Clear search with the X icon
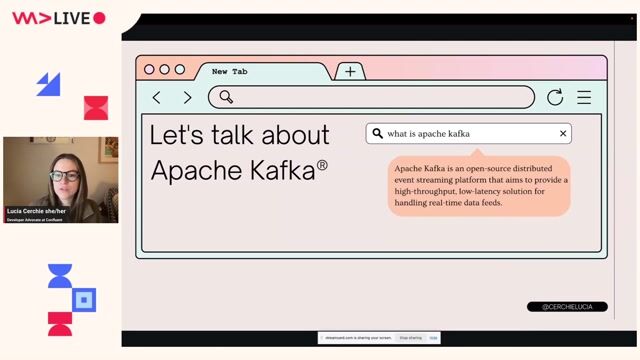This screenshot has height=360, width=640. click(x=563, y=133)
